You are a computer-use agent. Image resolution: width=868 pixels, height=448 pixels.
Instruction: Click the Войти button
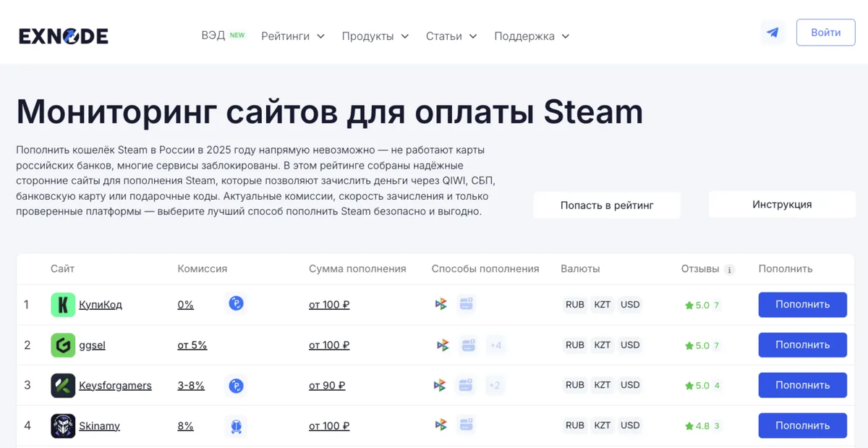tap(825, 33)
